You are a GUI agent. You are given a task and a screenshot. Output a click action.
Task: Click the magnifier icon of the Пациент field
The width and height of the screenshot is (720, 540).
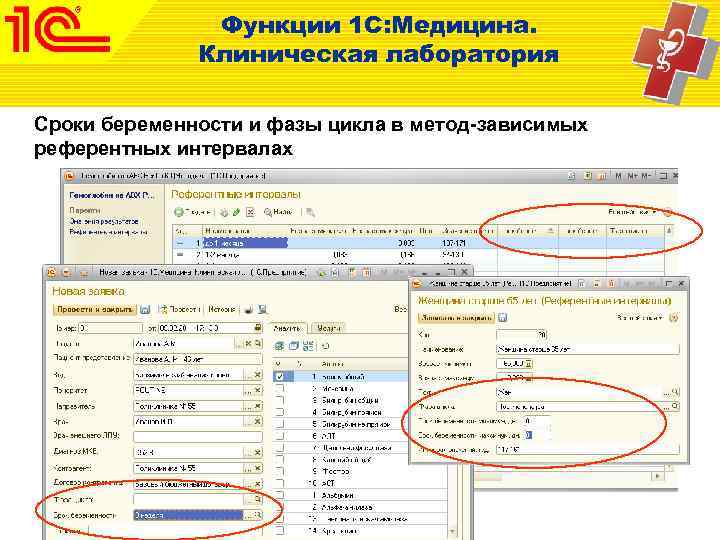pos(259,343)
